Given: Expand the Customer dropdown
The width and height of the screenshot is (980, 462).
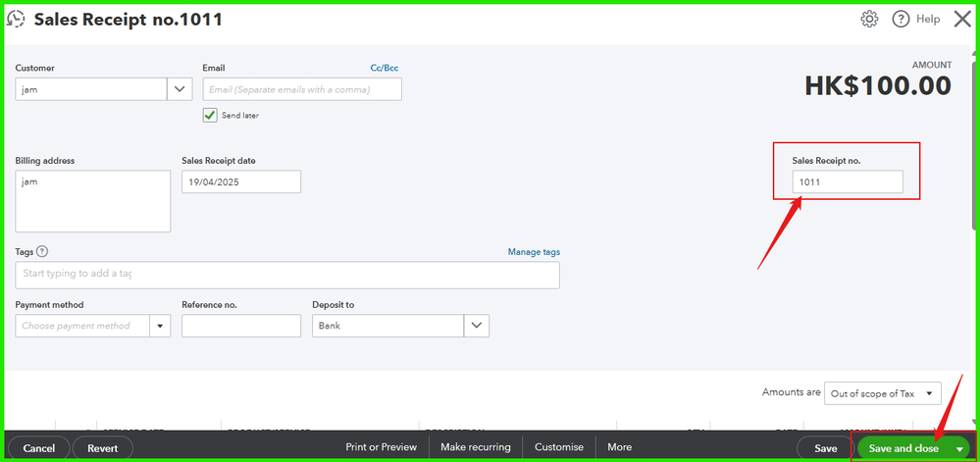Looking at the screenshot, I should click(x=180, y=89).
